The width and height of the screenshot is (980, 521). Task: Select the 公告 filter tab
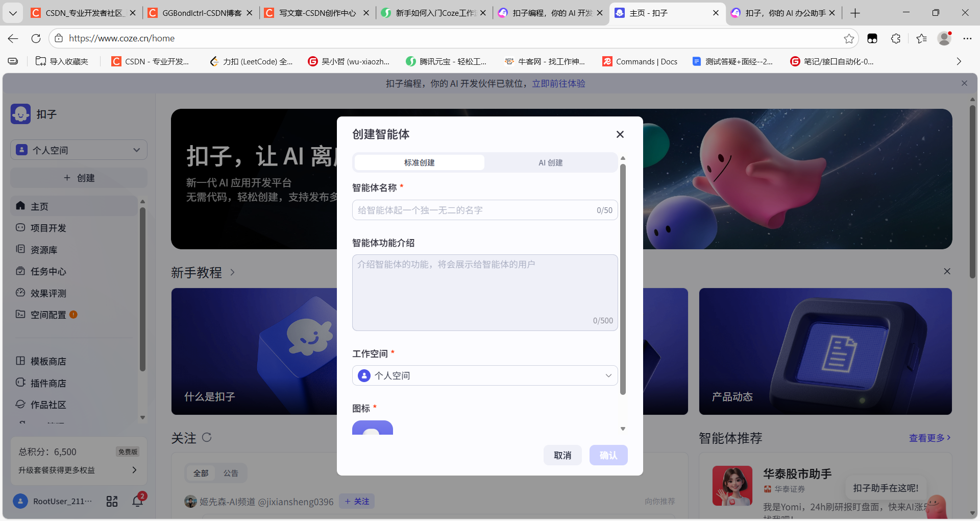pos(231,473)
